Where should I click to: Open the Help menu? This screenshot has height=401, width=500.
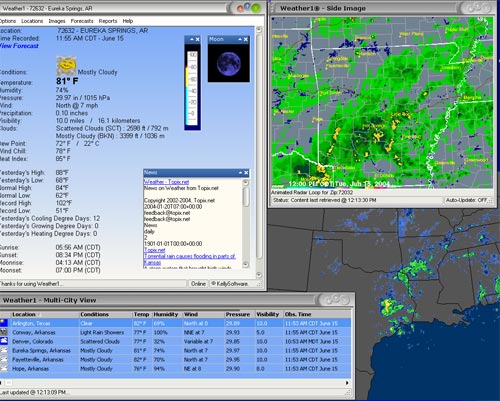point(128,21)
